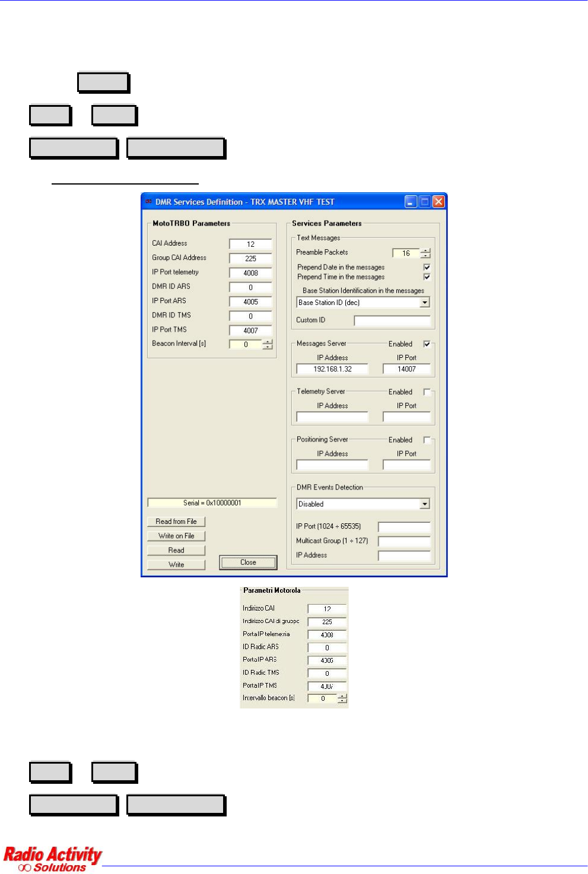Click the MotoTRBO Parameters group label
Viewport: 588px width, 874px height.
click(191, 224)
